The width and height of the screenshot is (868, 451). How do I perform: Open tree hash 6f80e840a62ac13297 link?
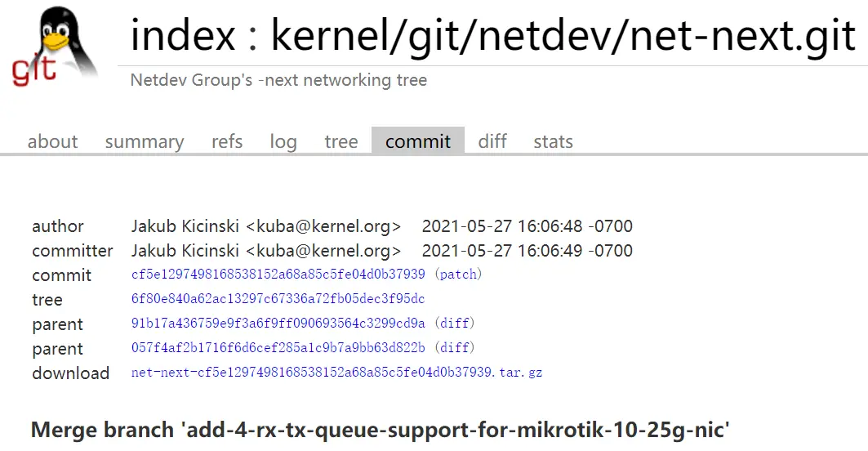click(x=278, y=299)
